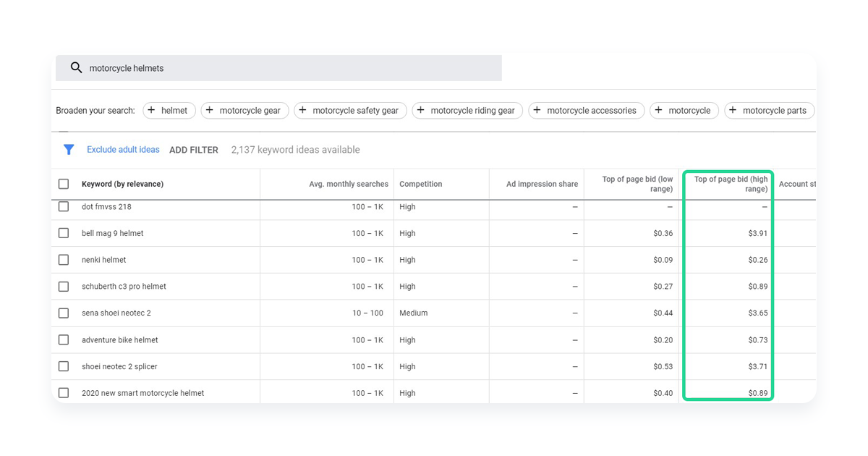Click the '$3.65' high range bid value

[x=758, y=313]
